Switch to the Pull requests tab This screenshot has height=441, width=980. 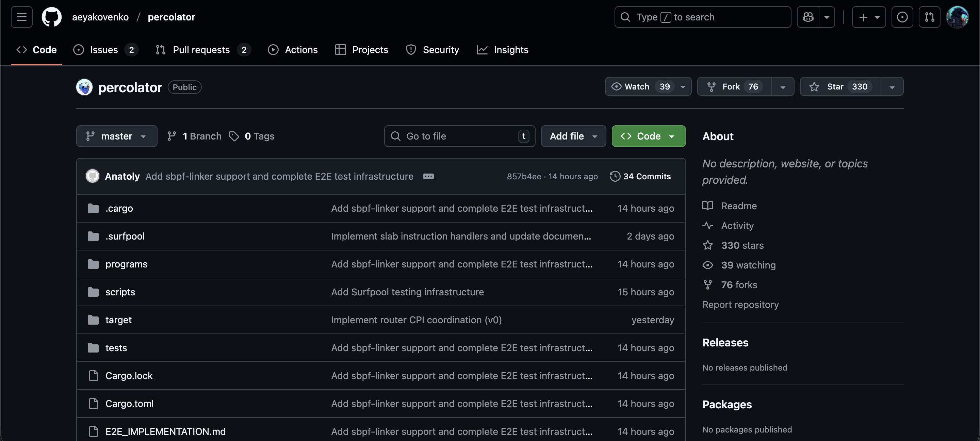coord(201,50)
